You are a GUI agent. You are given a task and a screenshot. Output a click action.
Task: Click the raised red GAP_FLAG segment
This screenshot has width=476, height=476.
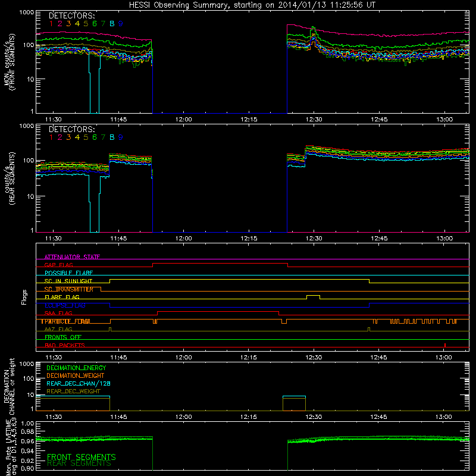pyautogui.click(x=220, y=264)
